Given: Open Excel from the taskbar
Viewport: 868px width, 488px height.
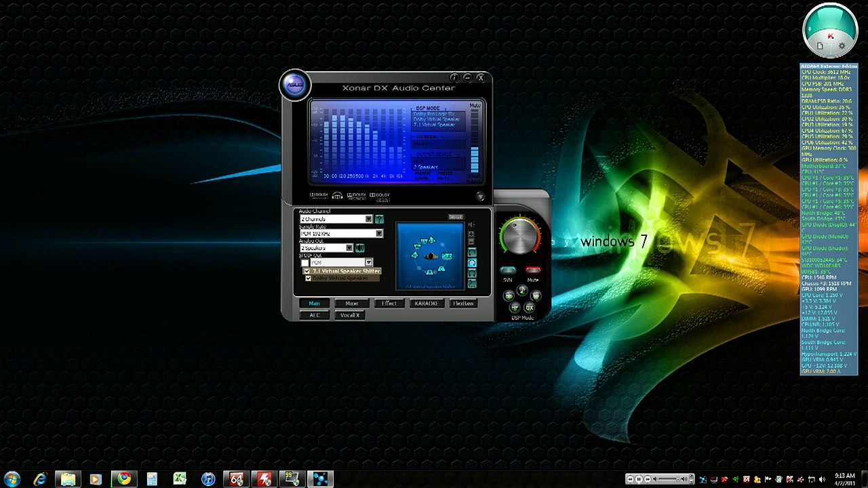Looking at the screenshot, I should [180, 480].
